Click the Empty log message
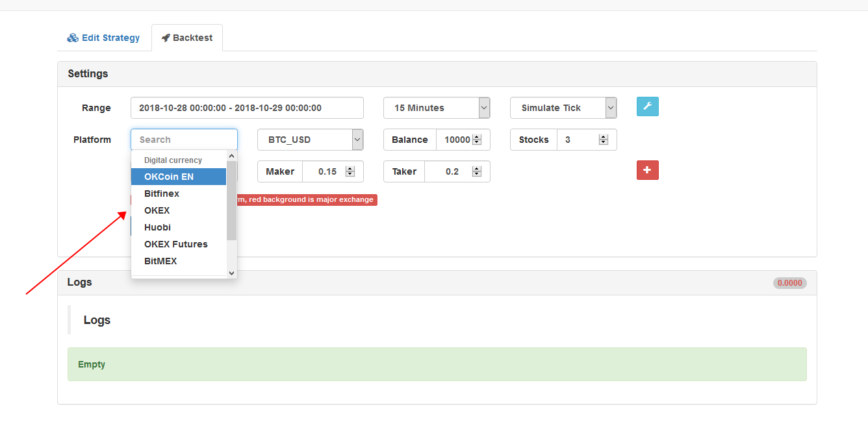868x424 pixels. [x=437, y=364]
